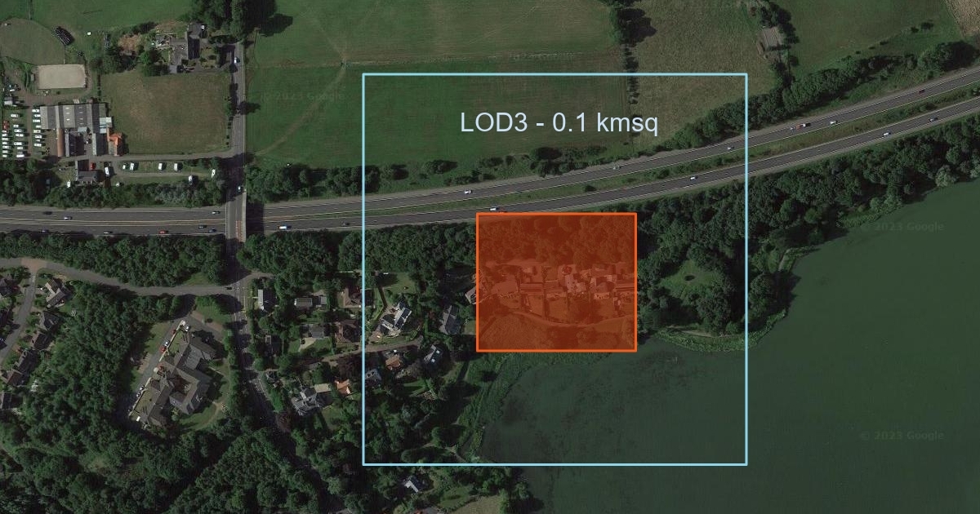The height and width of the screenshot is (514, 980).
Task: Click the orange shaded square overlay
Action: coord(556,282)
